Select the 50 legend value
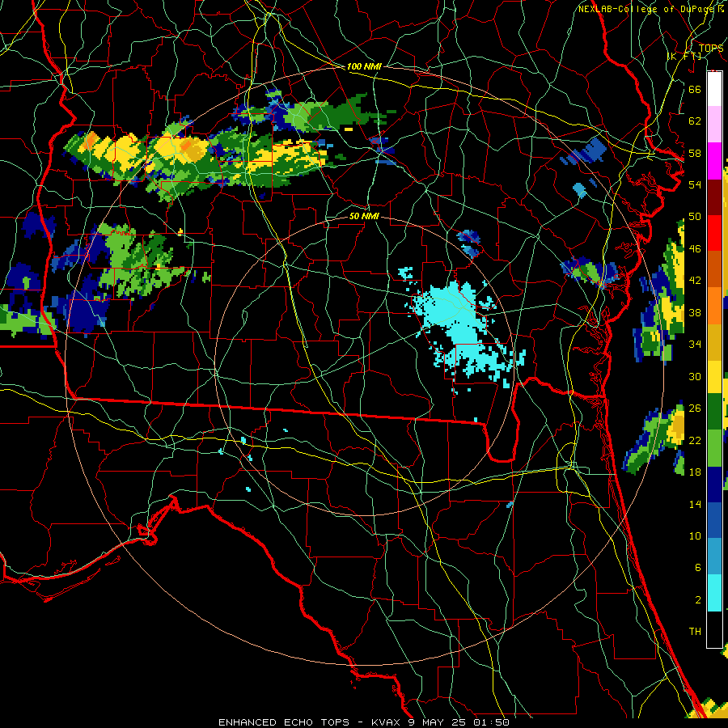 click(x=695, y=217)
